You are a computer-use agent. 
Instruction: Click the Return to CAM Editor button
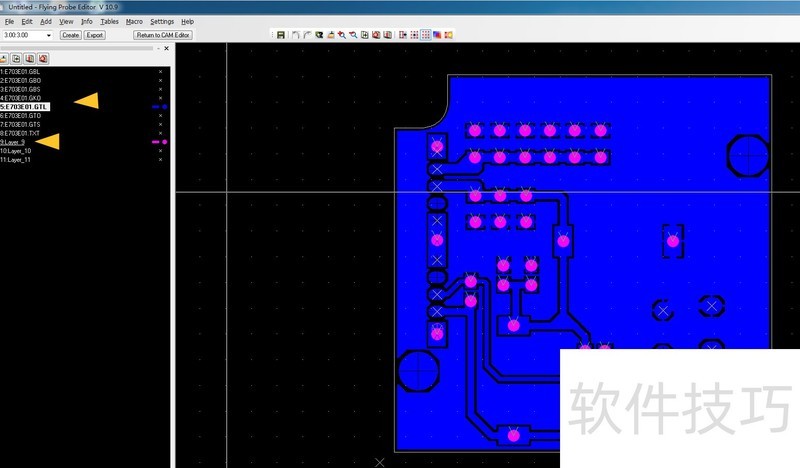tap(162, 35)
